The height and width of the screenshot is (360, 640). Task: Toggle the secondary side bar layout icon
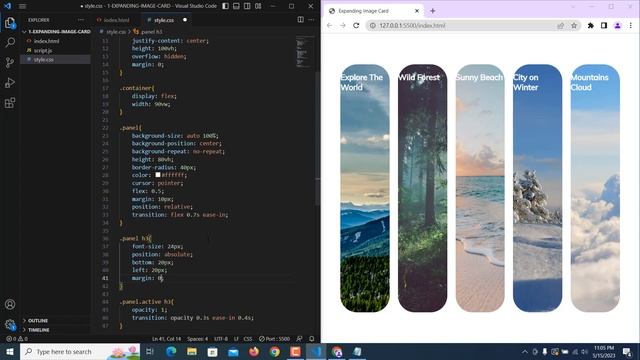pos(247,6)
